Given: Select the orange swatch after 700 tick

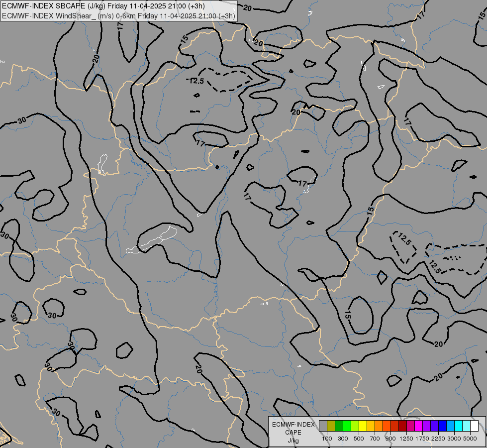Looking at the screenshot, I should (x=379, y=426).
